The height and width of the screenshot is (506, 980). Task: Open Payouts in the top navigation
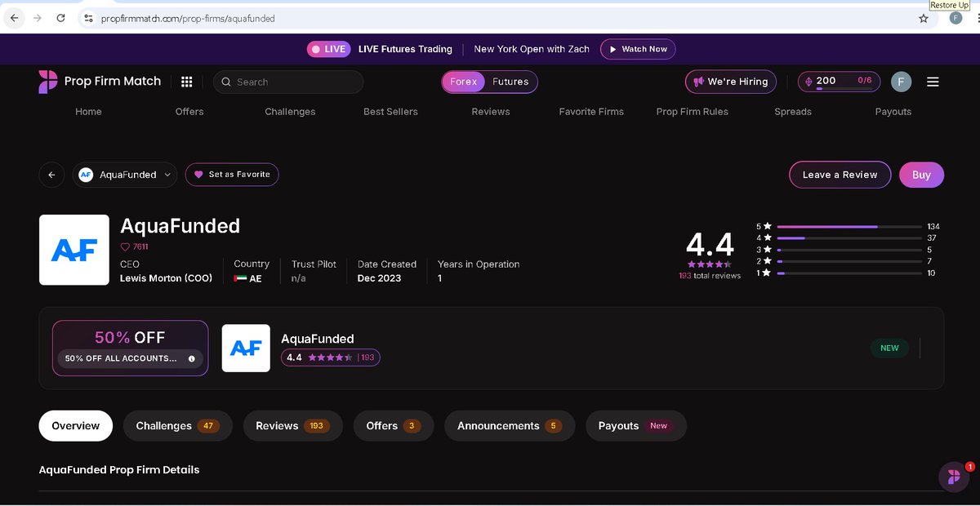pos(893,112)
